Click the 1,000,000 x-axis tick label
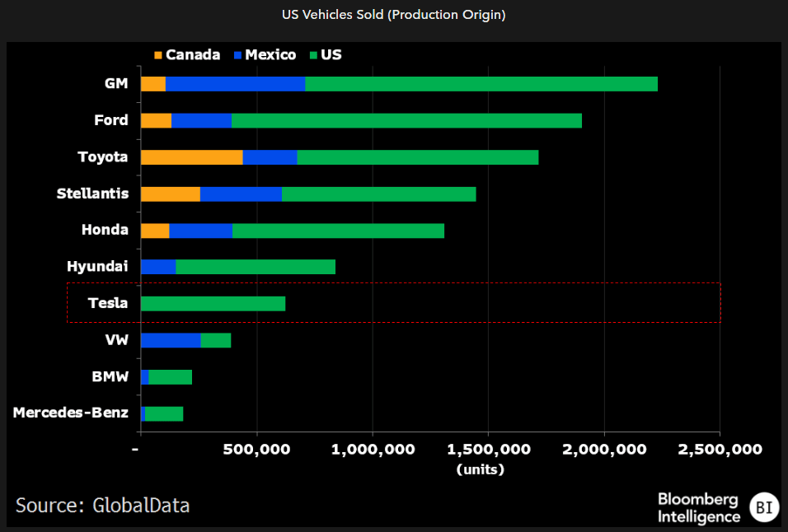788x532 pixels. coord(373,450)
